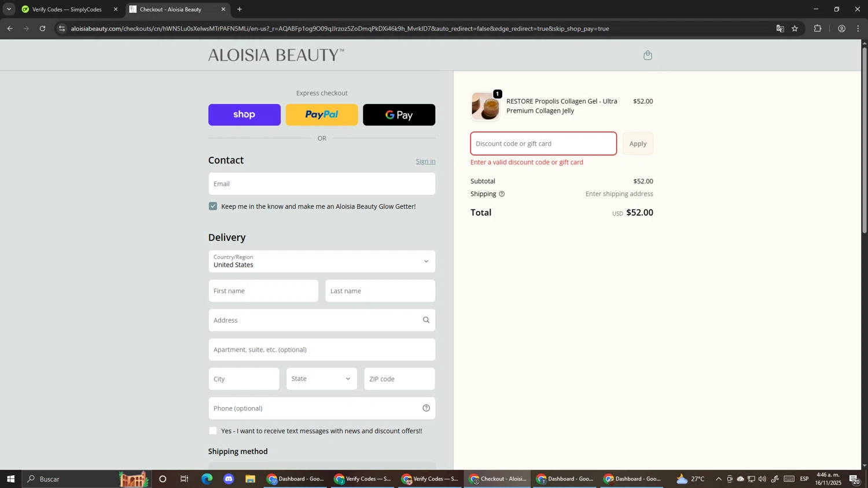Open Discord from taskbar
This screenshot has height=488, width=868.
point(229,479)
